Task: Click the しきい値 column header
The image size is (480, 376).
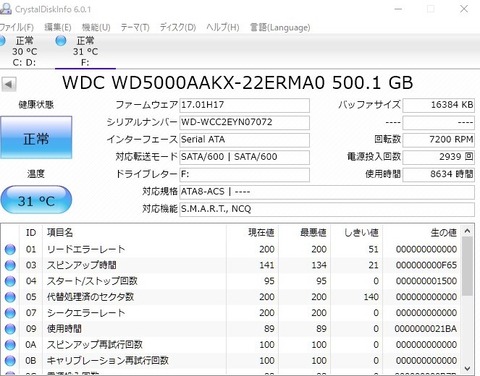Action: tap(357, 233)
